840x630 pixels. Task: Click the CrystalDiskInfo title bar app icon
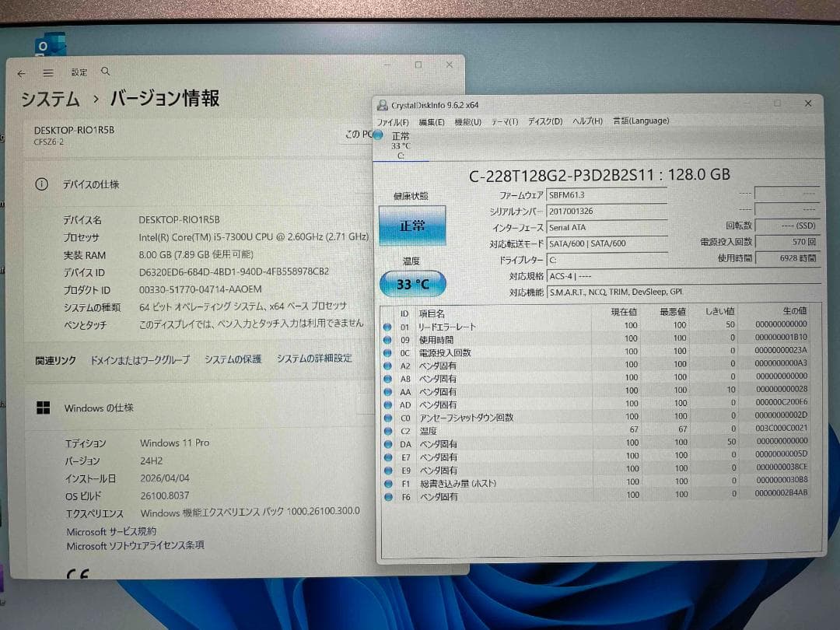pos(383,105)
